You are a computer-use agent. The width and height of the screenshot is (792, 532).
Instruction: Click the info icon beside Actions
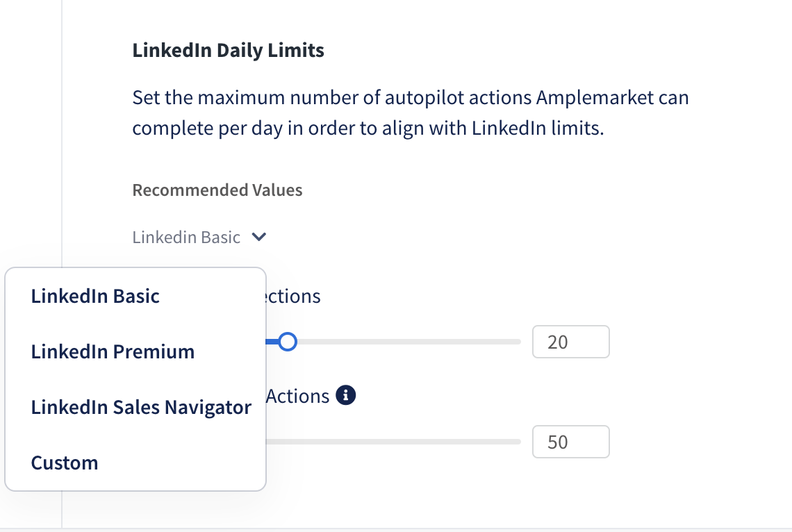click(345, 395)
